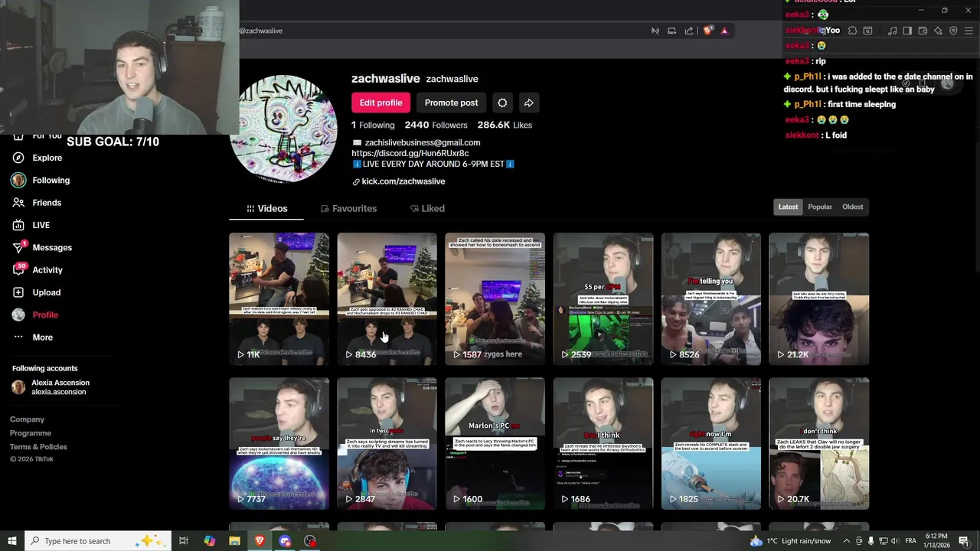This screenshot has height=551, width=980.
Task: Expand the More options in sidebar
Action: tap(32, 337)
